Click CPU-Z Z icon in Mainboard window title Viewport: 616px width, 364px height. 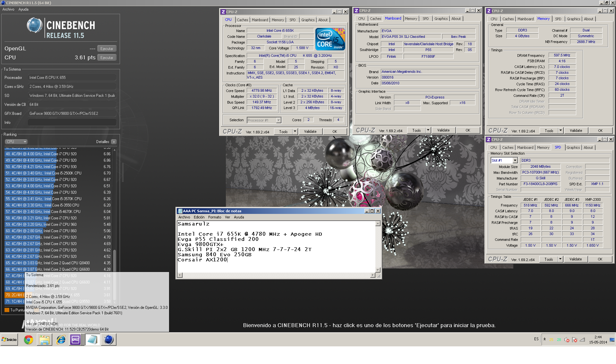pos(356,11)
